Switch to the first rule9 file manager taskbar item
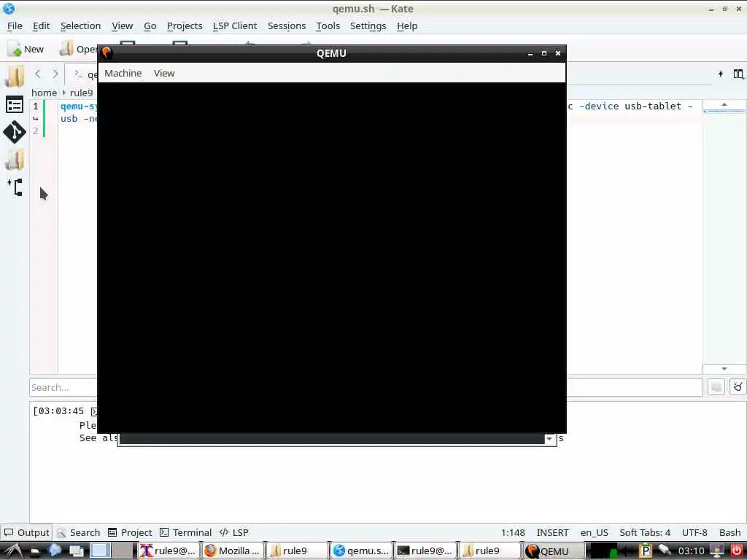This screenshot has height=560, width=747. 297,551
